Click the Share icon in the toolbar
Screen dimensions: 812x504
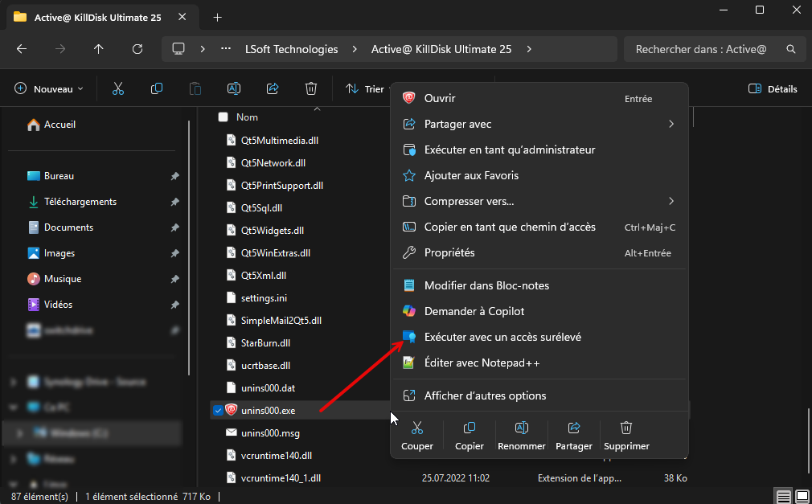pos(273,89)
